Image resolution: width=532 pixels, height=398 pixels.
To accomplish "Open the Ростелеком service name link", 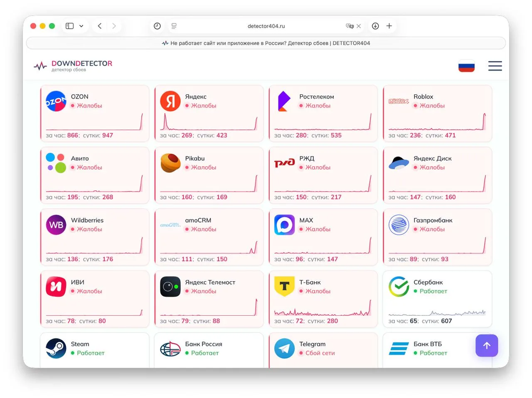I will click(x=317, y=96).
